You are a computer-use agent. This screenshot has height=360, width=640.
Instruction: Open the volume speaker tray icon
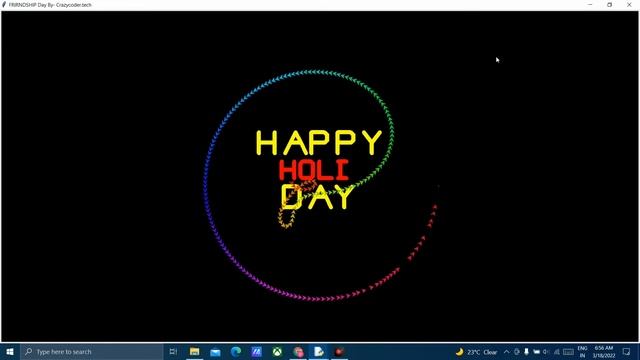[x=546, y=352]
